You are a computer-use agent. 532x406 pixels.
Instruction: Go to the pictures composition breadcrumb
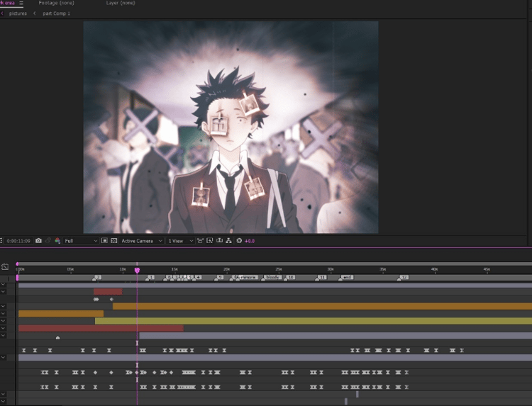18,13
